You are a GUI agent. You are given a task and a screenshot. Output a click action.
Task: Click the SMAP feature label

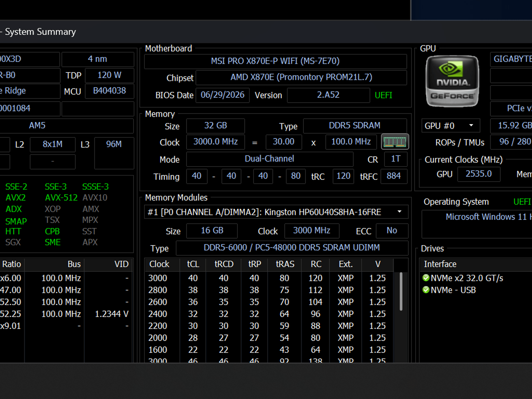tap(16, 221)
